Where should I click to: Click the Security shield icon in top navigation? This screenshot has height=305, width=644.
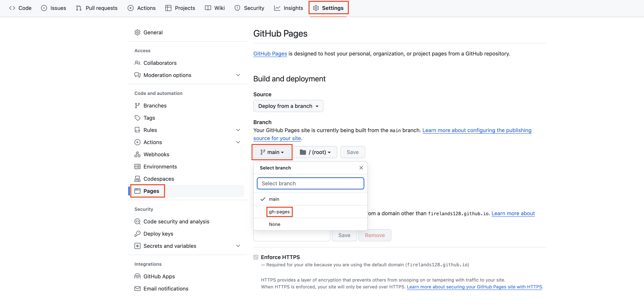237,8
